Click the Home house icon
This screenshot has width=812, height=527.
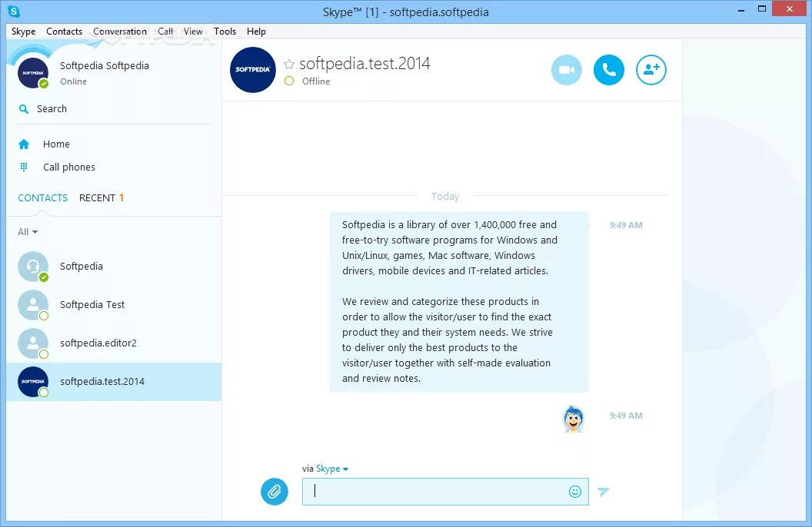[24, 144]
